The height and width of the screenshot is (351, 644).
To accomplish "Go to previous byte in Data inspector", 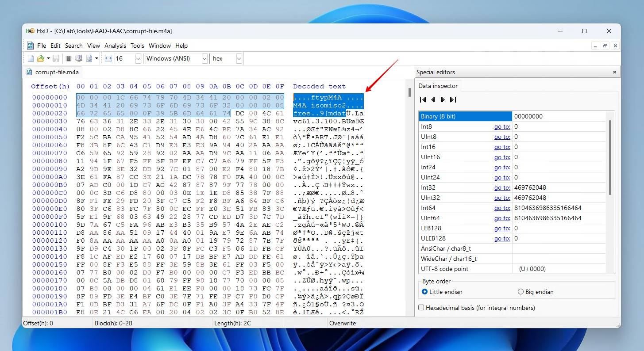I will pos(433,100).
